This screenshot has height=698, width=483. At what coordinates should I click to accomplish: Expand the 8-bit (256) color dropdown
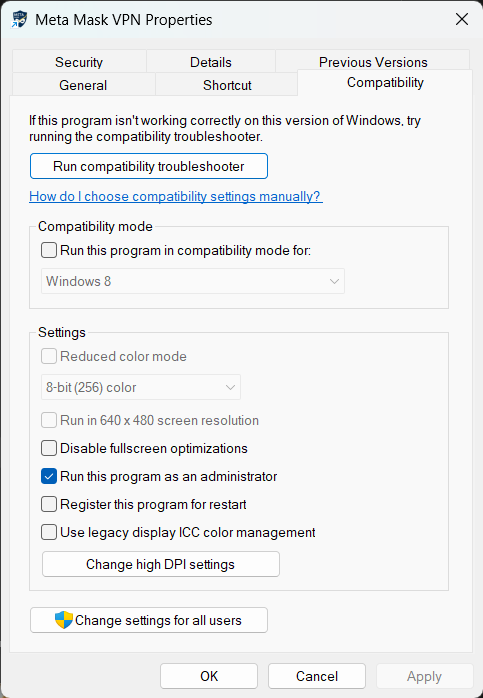click(x=141, y=387)
